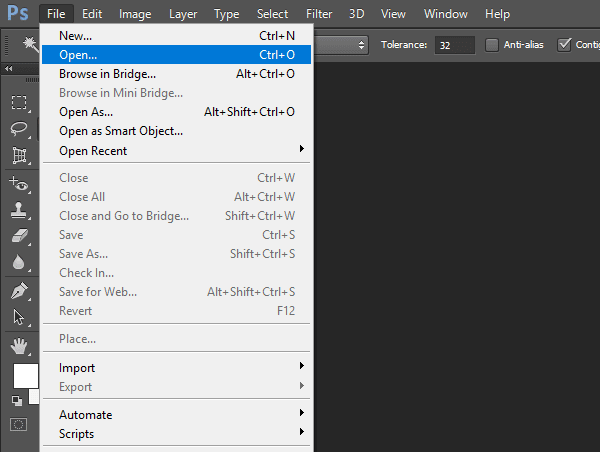The image size is (600, 452).
Task: Select the Red Eye tool
Action: 19,184
